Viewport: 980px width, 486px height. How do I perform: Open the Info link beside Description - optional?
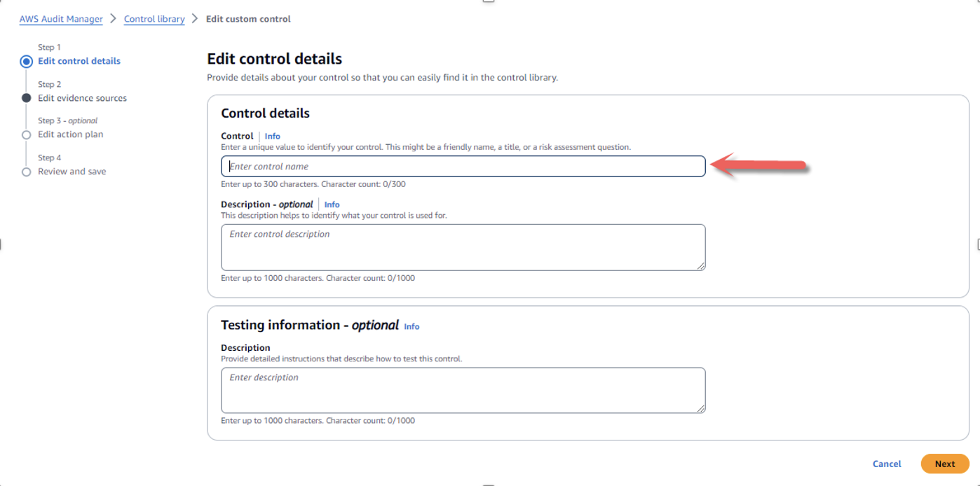click(332, 204)
